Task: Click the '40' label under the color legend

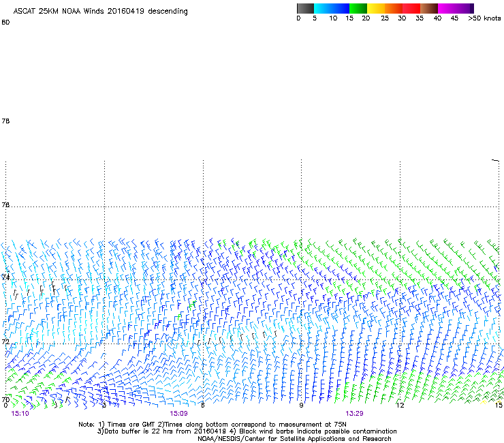Action: coord(437,18)
